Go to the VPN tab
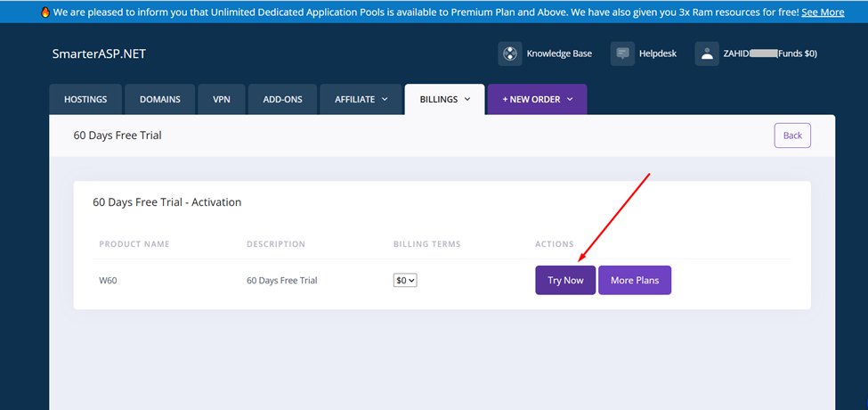This screenshot has height=410, width=868. pyautogui.click(x=222, y=100)
